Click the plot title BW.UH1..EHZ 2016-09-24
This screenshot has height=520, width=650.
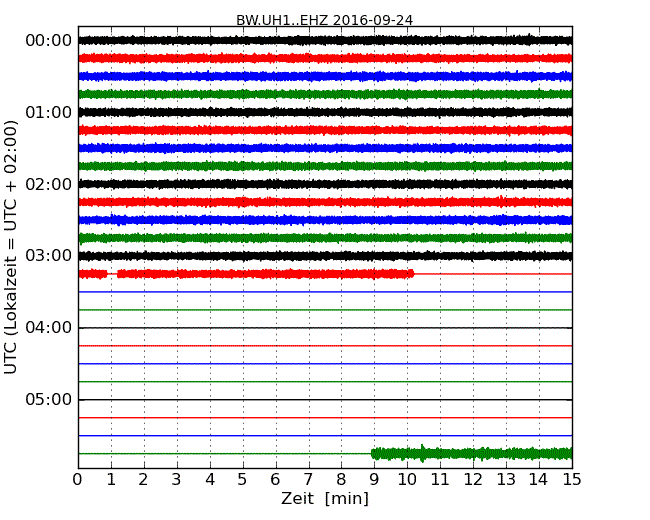324,19
